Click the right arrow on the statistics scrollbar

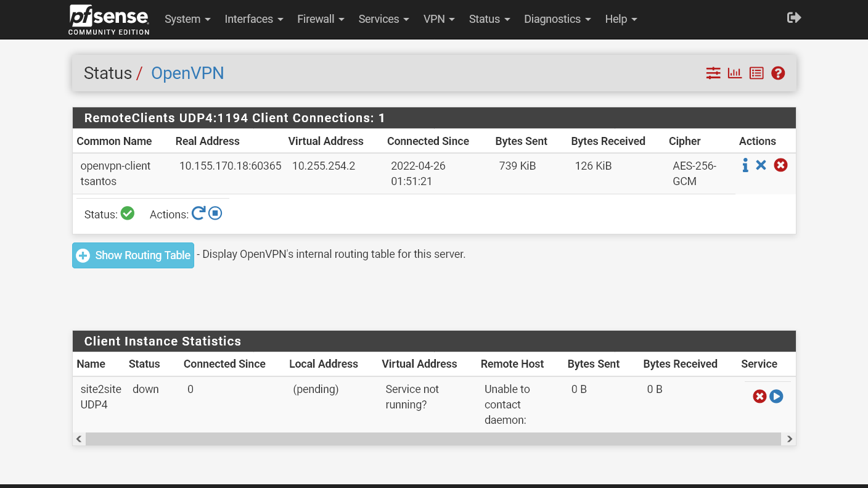pos(789,439)
